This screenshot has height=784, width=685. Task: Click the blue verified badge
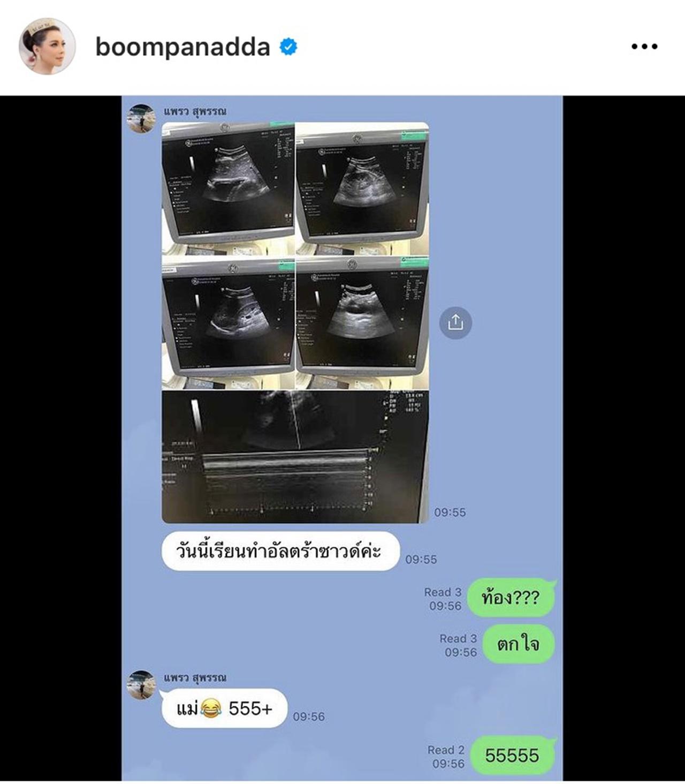[288, 47]
